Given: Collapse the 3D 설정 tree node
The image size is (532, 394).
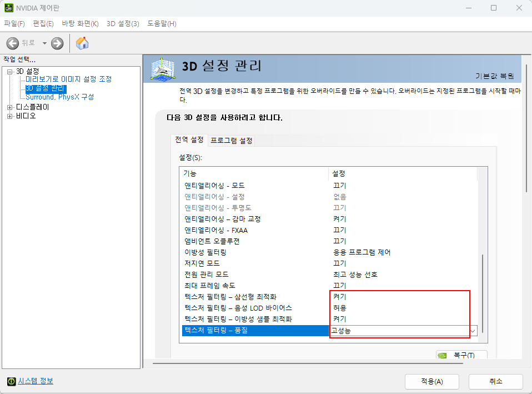Looking at the screenshot, I should point(10,72).
